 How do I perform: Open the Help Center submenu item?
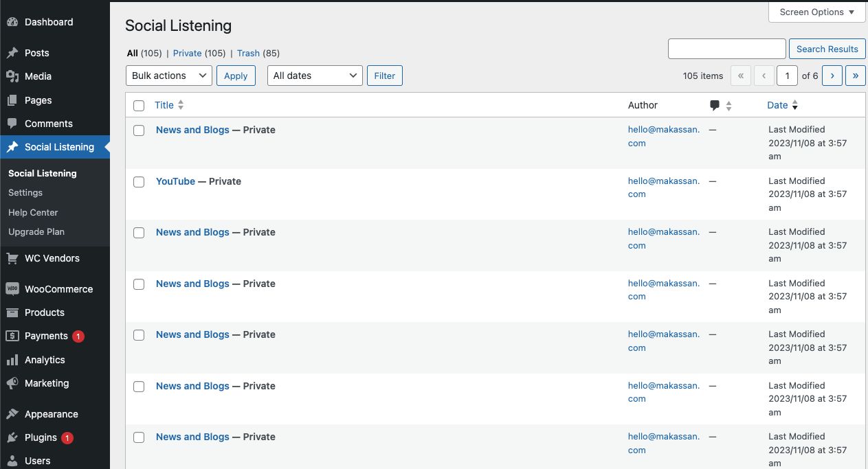[x=33, y=213]
